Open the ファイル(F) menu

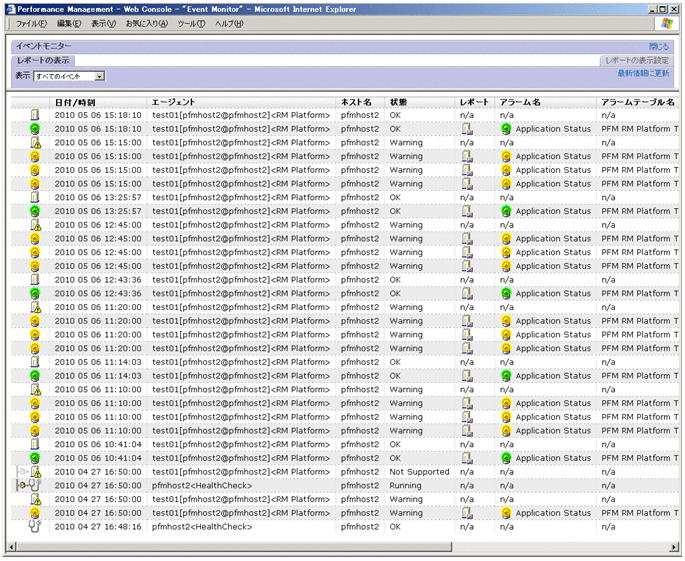click(31, 23)
